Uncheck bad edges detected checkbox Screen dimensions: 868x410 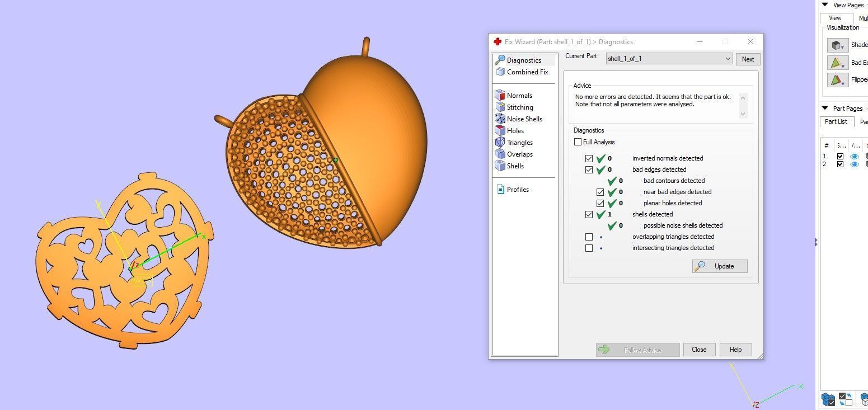pyautogui.click(x=589, y=169)
